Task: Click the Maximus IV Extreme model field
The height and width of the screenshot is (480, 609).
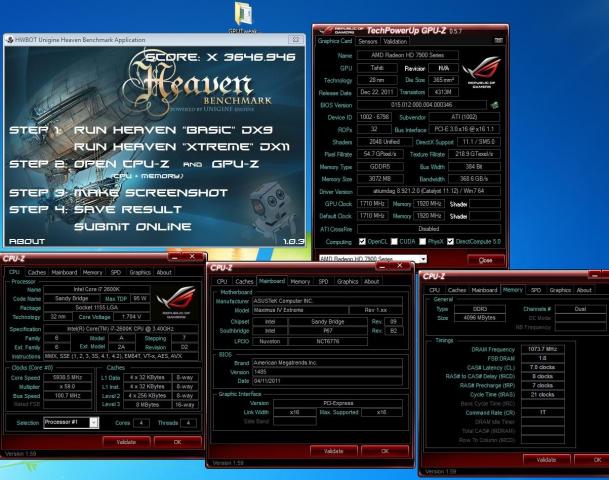Action: point(300,310)
